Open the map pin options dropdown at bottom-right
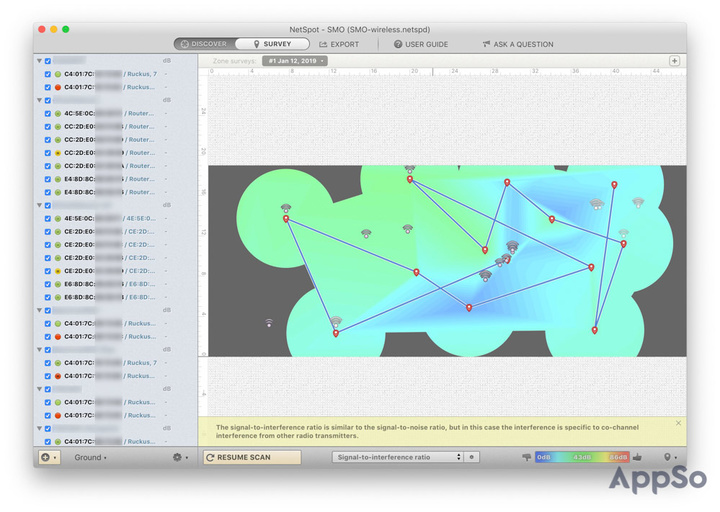The height and width of the screenshot is (512, 720). [x=670, y=457]
